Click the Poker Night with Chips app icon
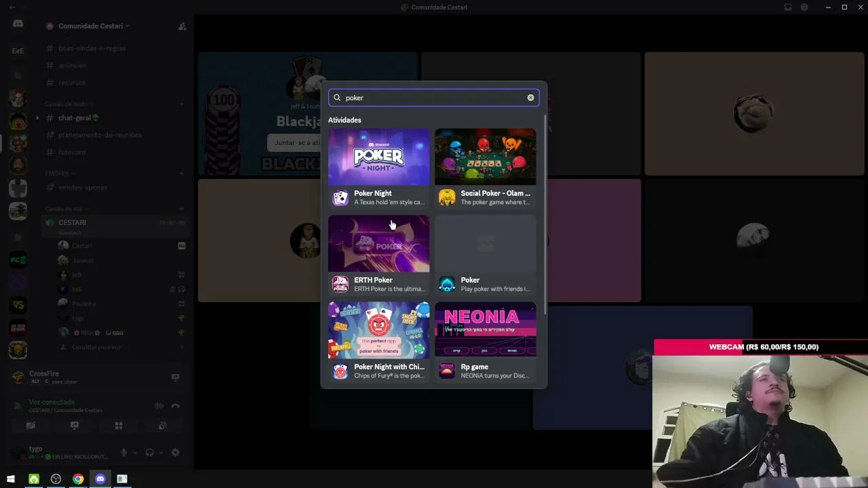 coord(340,371)
